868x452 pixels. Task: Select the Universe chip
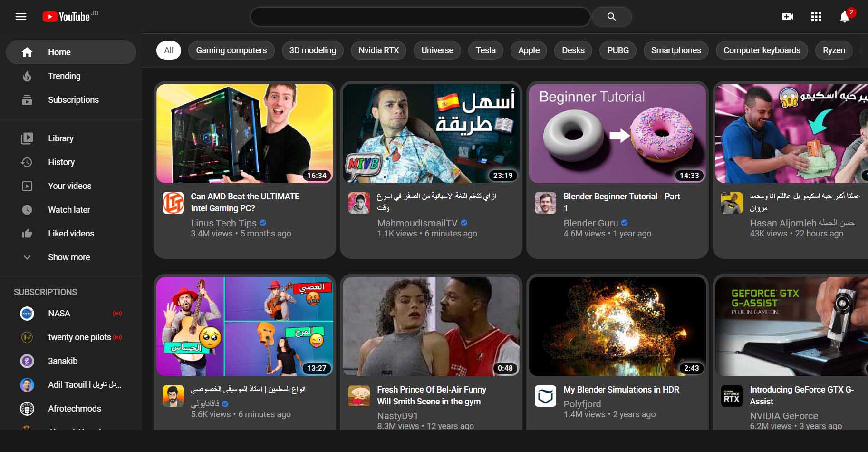(x=437, y=50)
